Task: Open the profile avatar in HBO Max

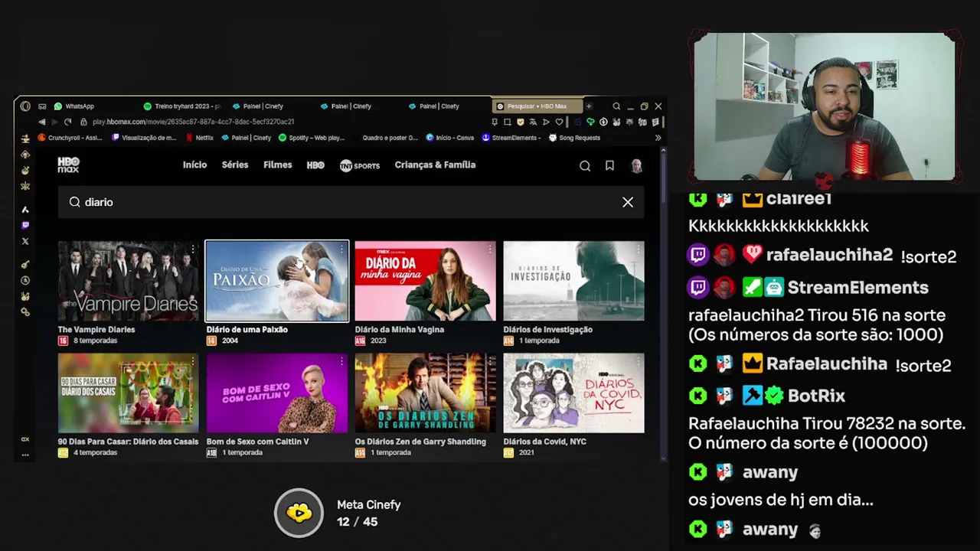Action: tap(636, 166)
